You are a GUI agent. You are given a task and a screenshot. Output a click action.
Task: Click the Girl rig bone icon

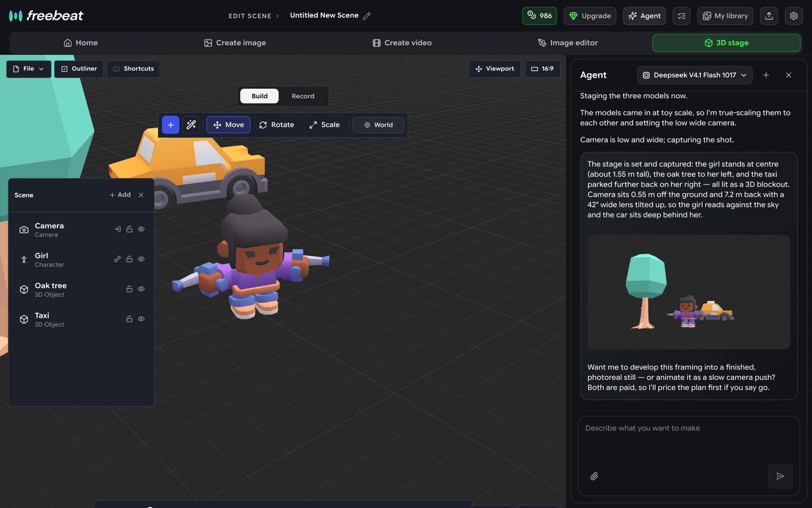click(x=117, y=260)
